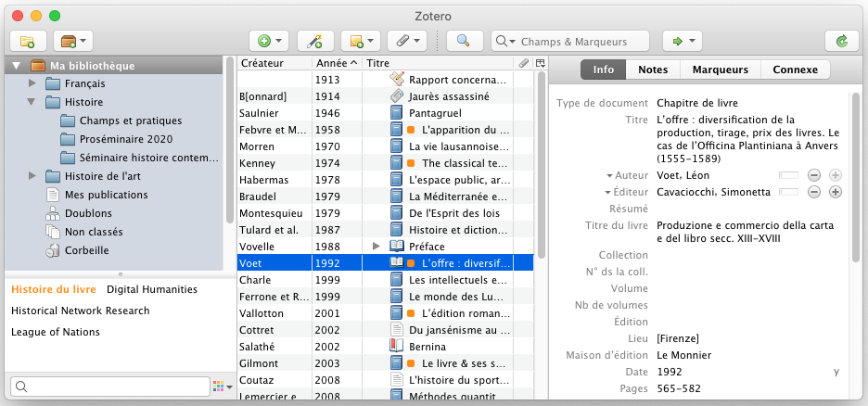Open the New Note dropdown
Image resolution: width=868 pixels, height=406 pixels.
click(361, 41)
